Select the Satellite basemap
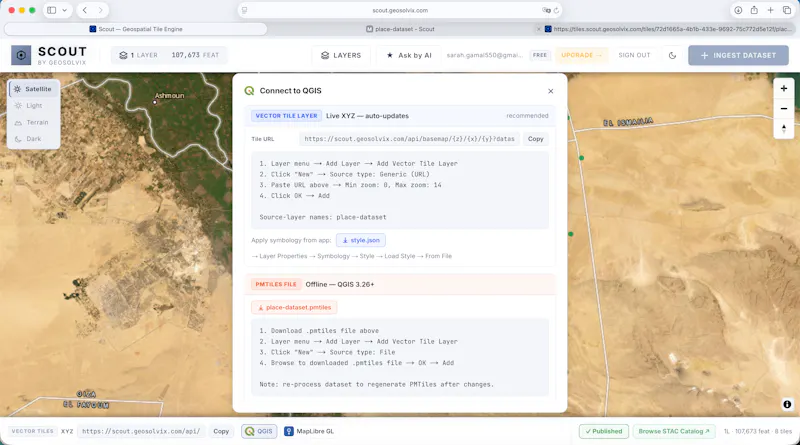 pyautogui.click(x=34, y=89)
